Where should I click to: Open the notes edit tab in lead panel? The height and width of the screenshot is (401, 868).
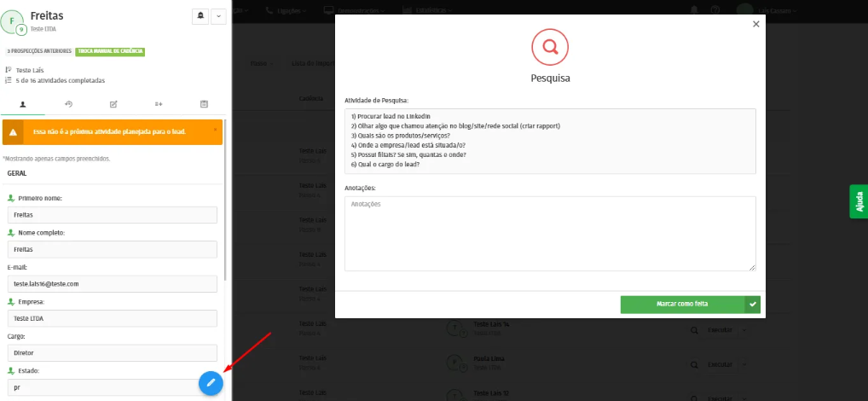tap(113, 103)
